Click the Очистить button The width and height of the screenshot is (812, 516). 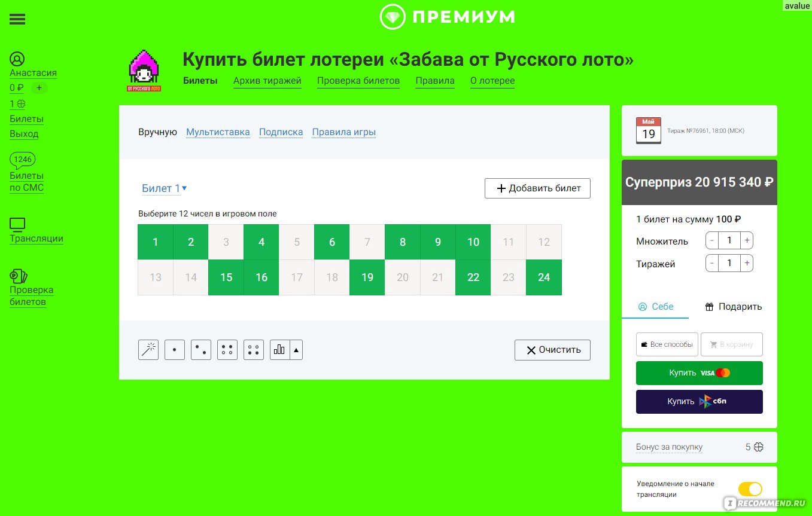click(x=552, y=350)
